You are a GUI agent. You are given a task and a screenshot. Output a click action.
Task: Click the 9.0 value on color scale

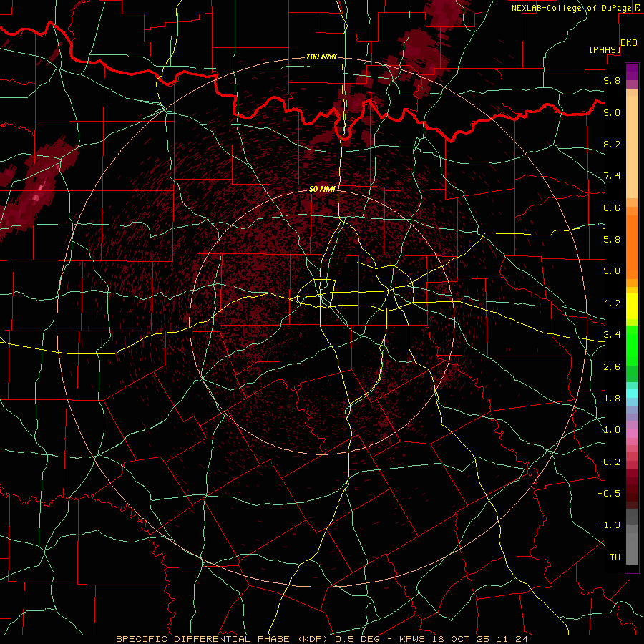pyautogui.click(x=612, y=112)
